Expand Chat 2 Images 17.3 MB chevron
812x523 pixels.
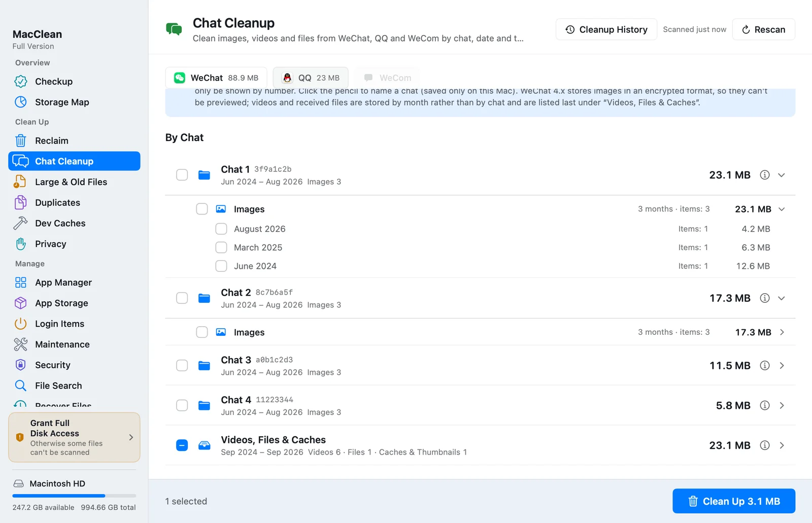point(782,332)
